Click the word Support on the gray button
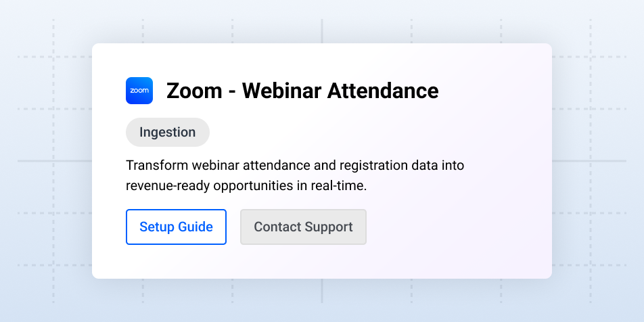Viewport: 644px width, 322px height. (328, 227)
